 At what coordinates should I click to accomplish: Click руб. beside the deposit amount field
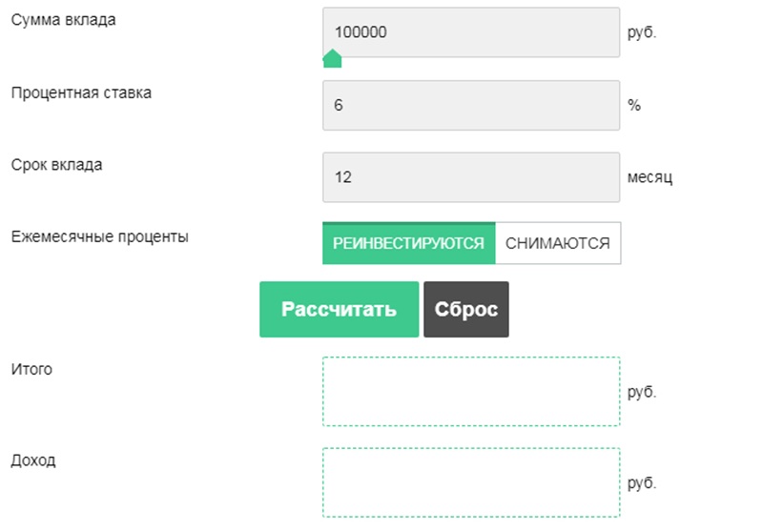[642, 32]
